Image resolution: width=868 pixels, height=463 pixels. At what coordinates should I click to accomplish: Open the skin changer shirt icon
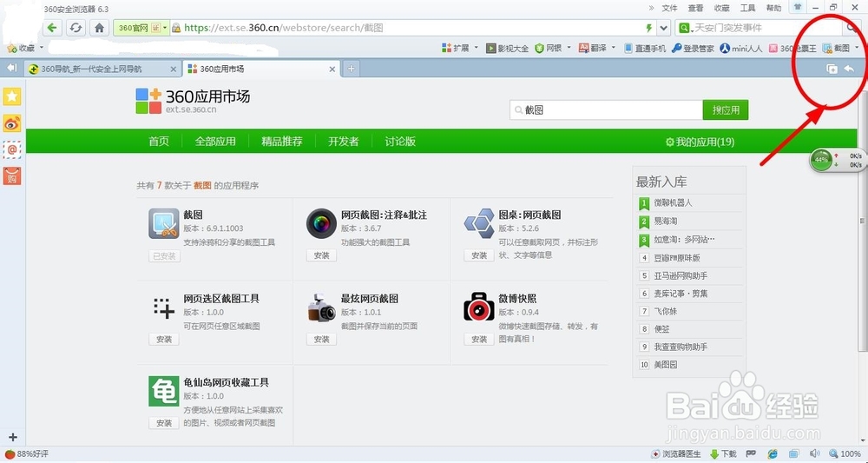(x=797, y=7)
